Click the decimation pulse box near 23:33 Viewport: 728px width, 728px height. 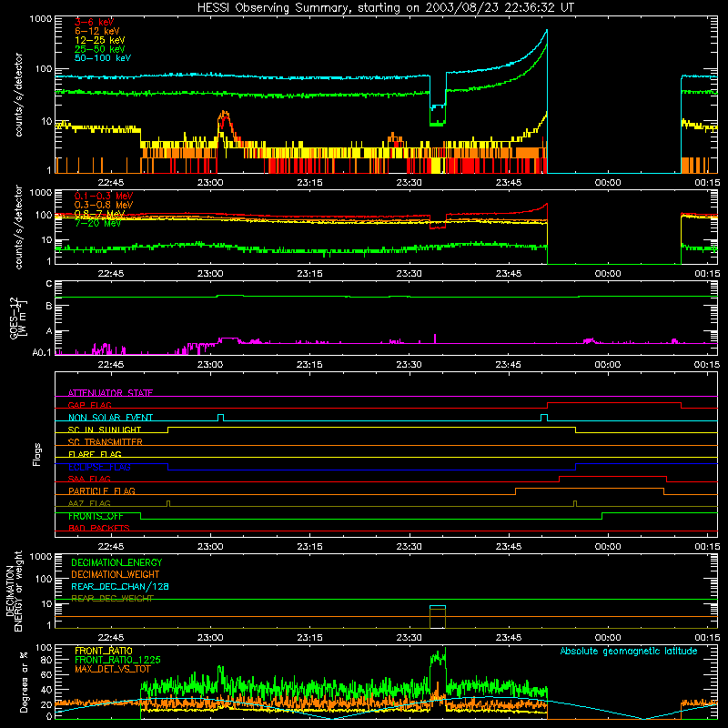coord(438,617)
